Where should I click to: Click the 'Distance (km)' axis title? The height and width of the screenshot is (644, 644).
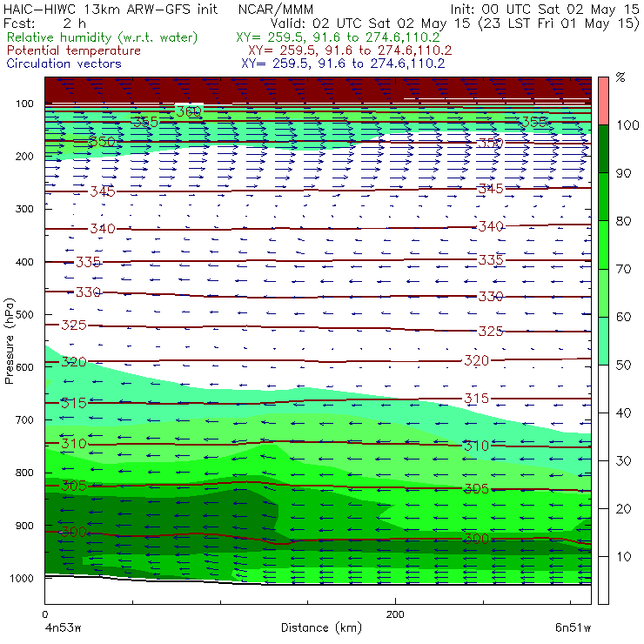coord(321,627)
